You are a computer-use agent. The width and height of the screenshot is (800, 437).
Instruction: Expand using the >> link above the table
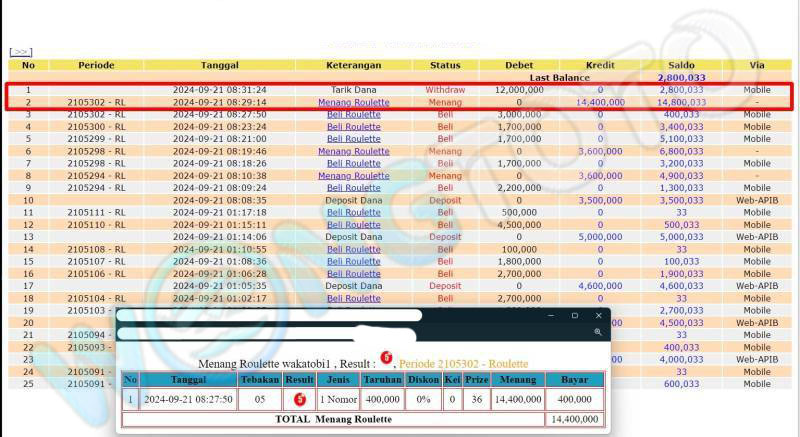coord(20,52)
